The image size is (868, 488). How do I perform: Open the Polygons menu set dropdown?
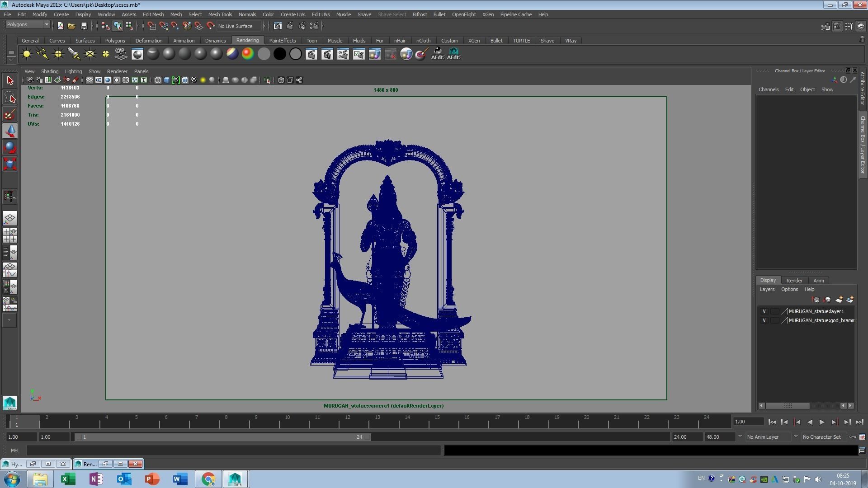(x=28, y=24)
